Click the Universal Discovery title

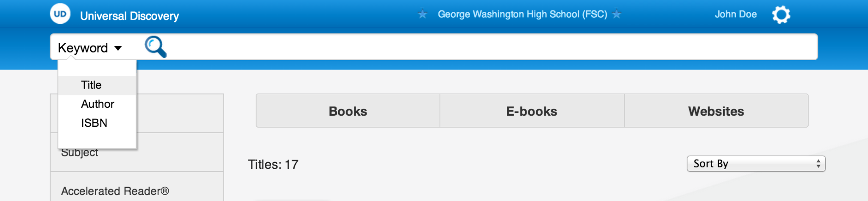click(129, 16)
